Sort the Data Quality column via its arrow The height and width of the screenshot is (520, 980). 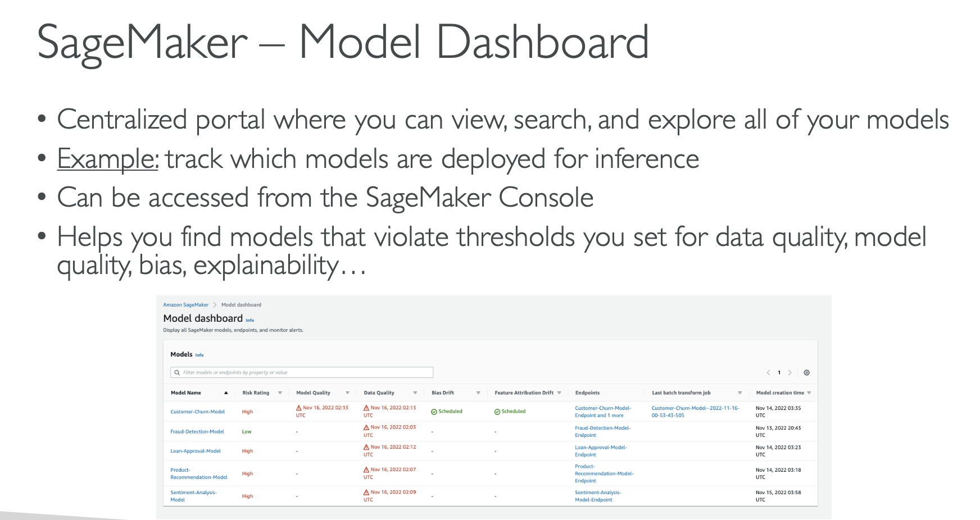click(x=415, y=393)
